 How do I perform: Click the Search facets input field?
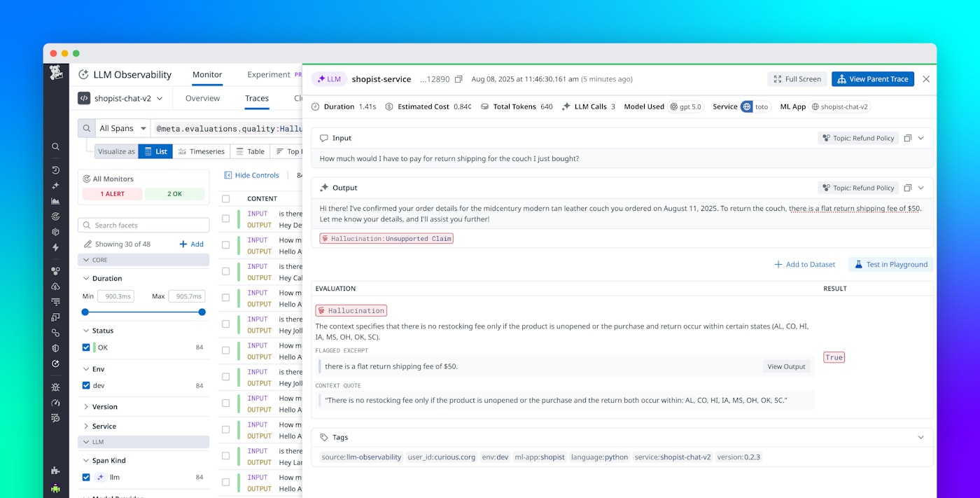coord(143,224)
